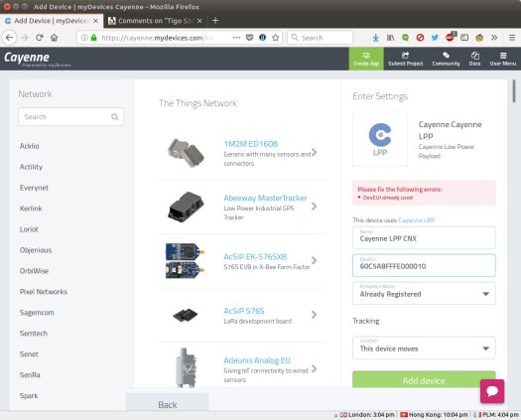The height and width of the screenshot is (420, 521).
Task: Select Spark network
Action: click(29, 396)
